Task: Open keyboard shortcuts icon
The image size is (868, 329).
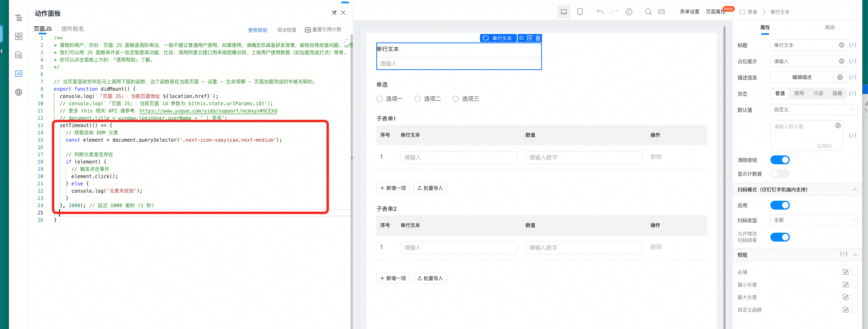Action: pyautogui.click(x=661, y=12)
